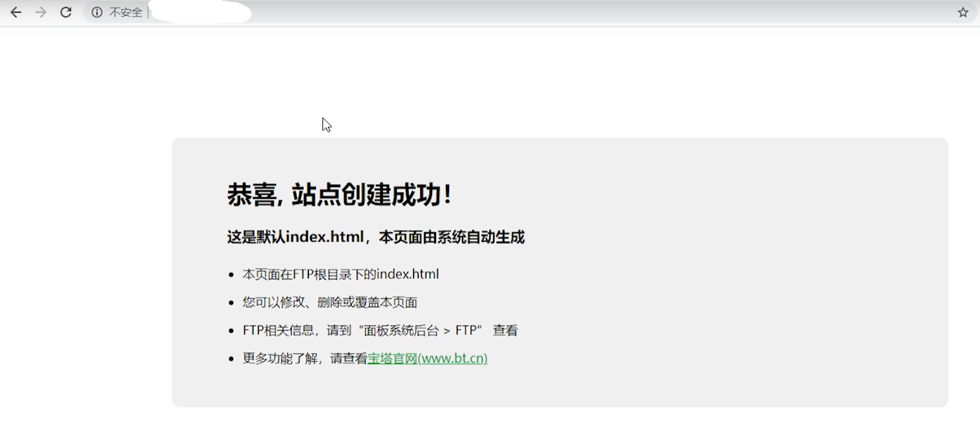Image resolution: width=980 pixels, height=442 pixels.
Task: Reload the current page
Action: click(66, 12)
